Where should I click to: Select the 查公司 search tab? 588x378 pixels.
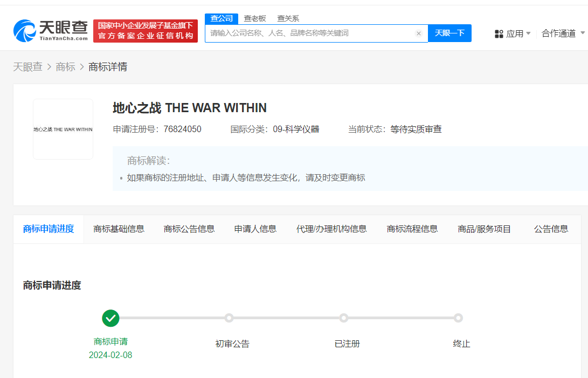pos(221,18)
